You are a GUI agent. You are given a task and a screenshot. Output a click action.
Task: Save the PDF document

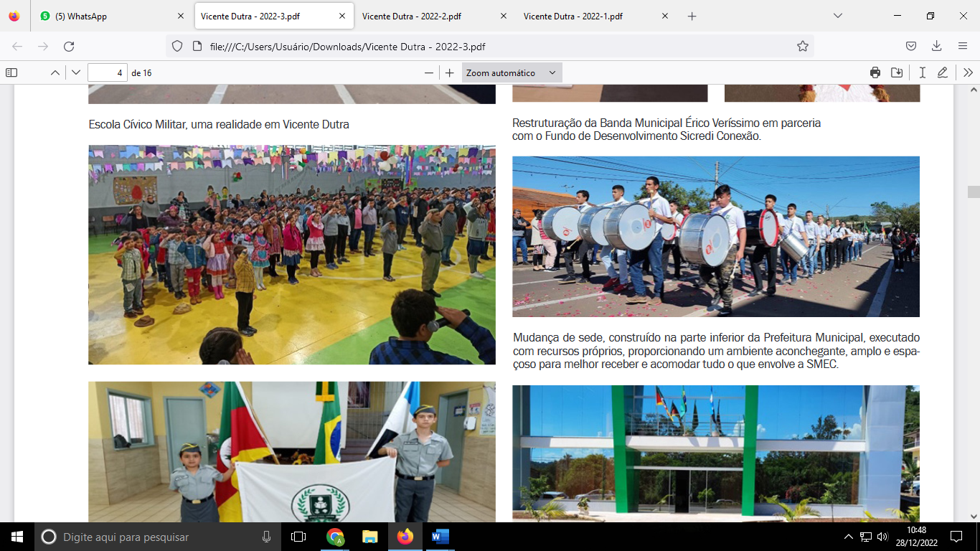(897, 72)
